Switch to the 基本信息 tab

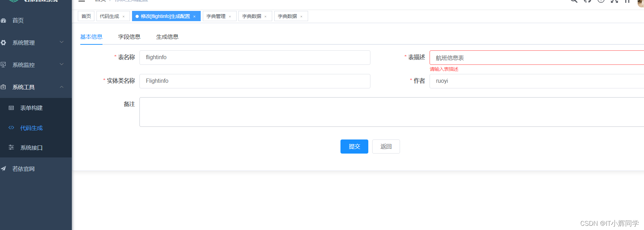click(x=91, y=37)
